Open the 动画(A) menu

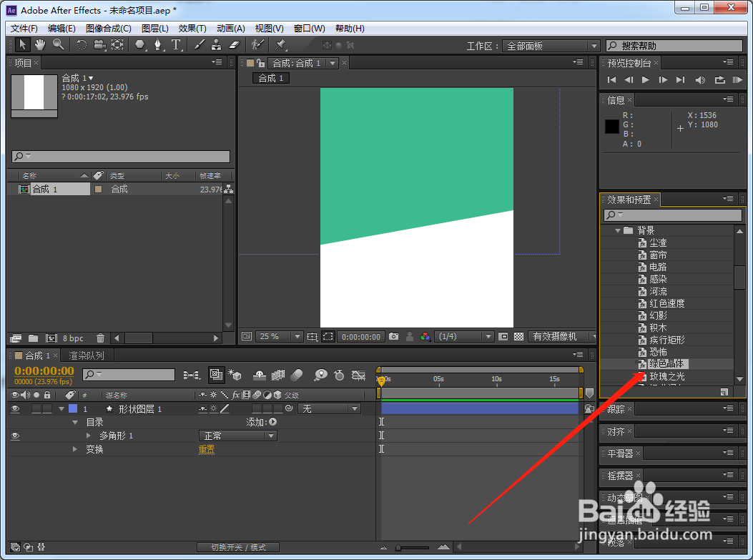click(230, 29)
